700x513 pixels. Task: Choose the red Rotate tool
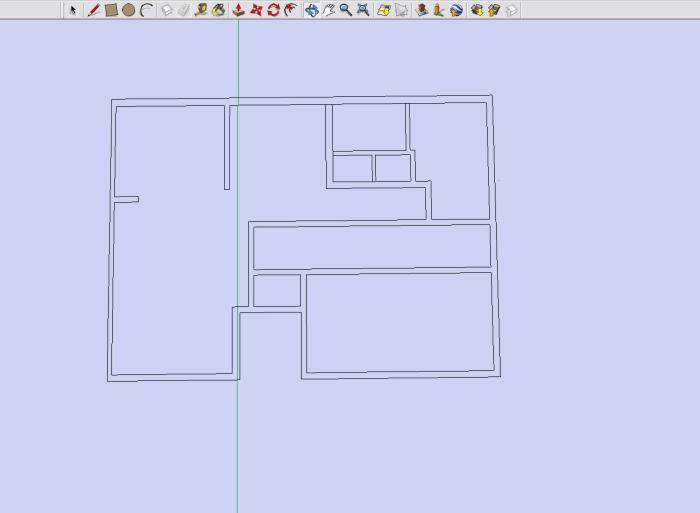(273, 10)
